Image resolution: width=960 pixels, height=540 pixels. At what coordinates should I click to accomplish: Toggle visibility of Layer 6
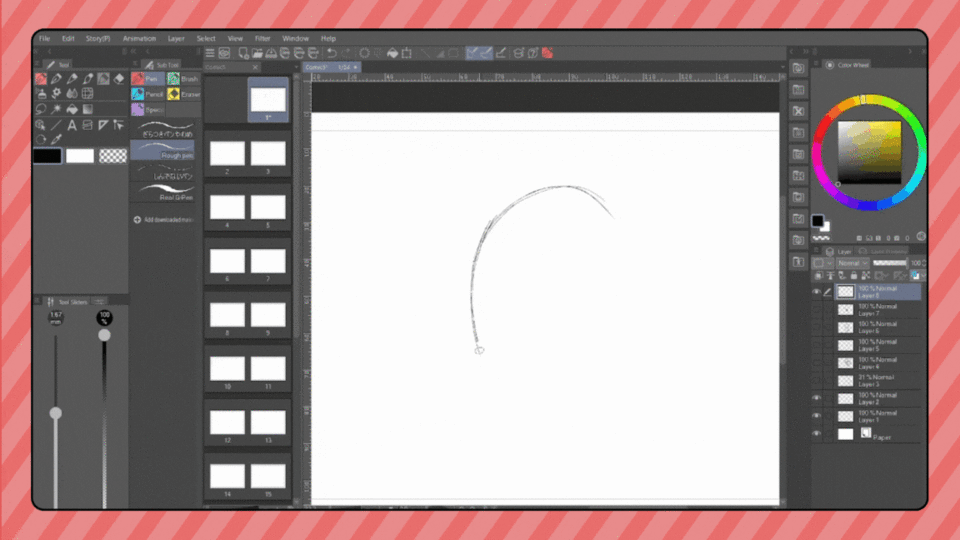click(x=816, y=328)
